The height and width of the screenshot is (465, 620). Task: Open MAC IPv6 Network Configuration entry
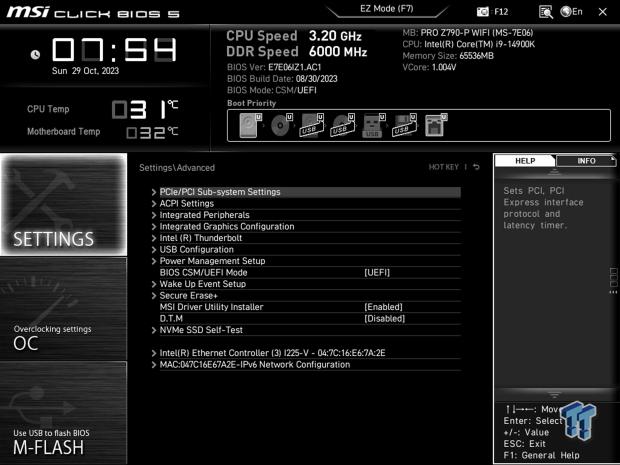[306, 364]
